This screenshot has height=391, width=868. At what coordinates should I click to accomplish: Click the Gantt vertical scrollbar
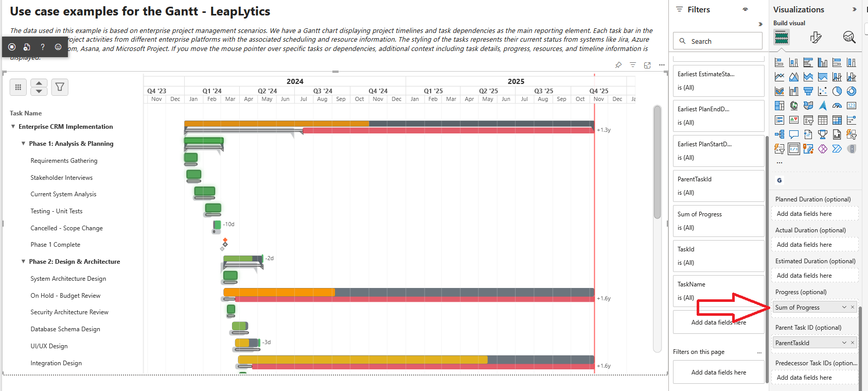[657, 162]
